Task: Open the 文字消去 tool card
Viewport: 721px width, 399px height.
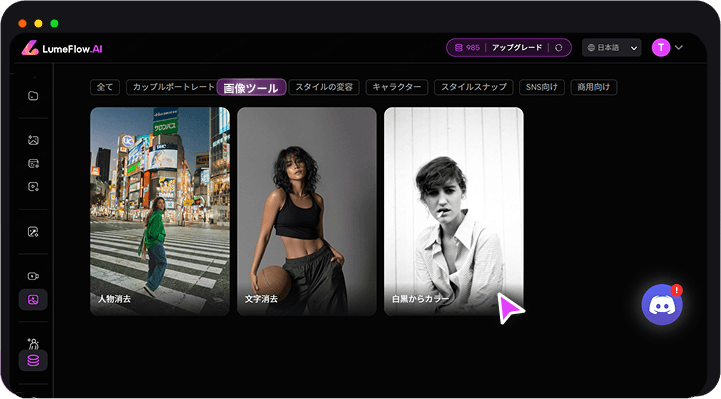Action: 307,211
